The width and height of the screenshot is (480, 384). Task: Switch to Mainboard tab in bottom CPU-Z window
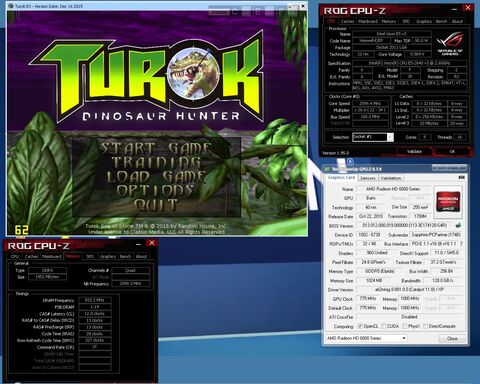52,256
